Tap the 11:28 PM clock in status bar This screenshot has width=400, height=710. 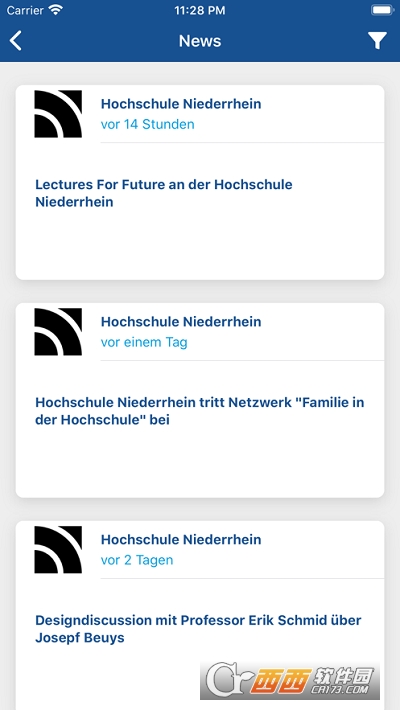point(200,10)
